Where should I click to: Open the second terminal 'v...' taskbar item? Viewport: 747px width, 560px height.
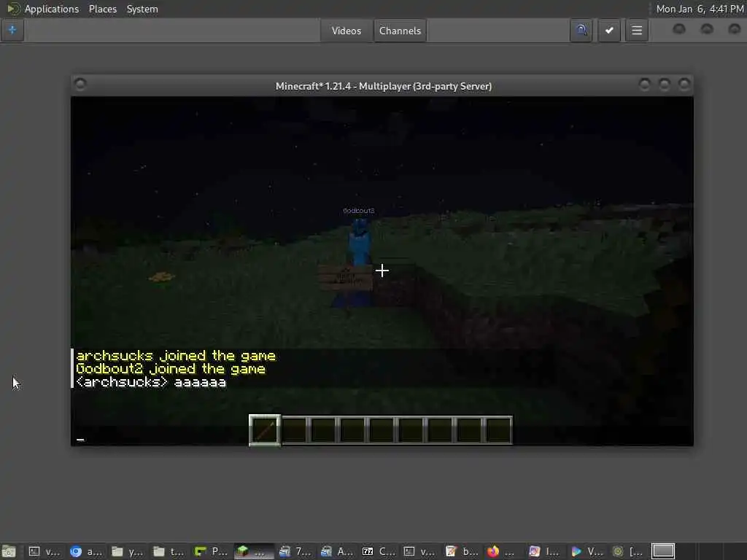tap(419, 551)
